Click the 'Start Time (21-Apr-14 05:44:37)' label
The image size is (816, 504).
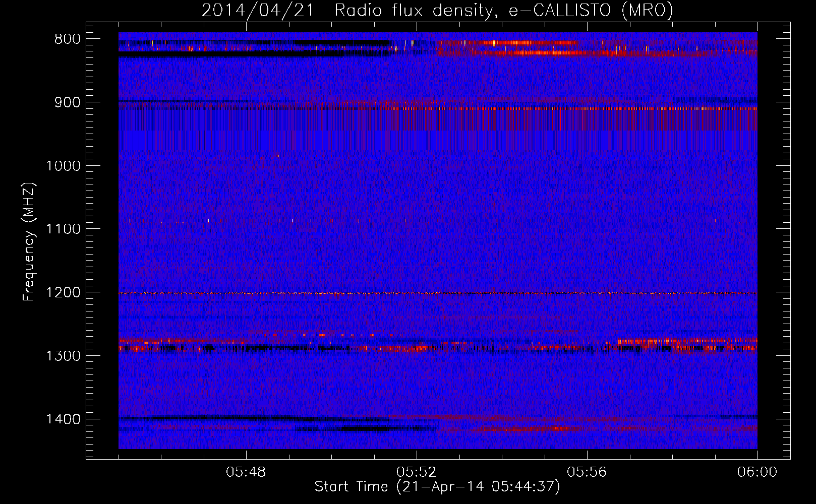[437, 487]
